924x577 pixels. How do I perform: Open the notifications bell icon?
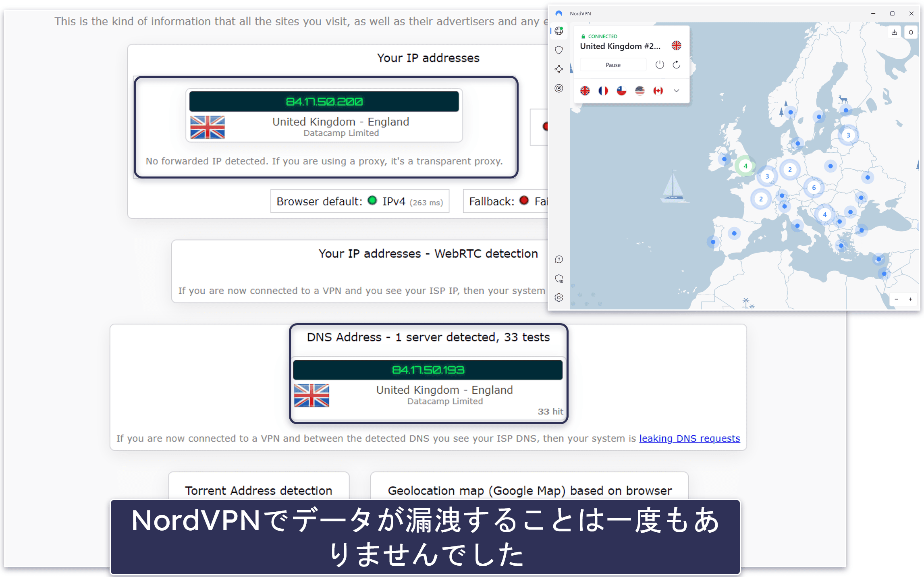click(911, 32)
